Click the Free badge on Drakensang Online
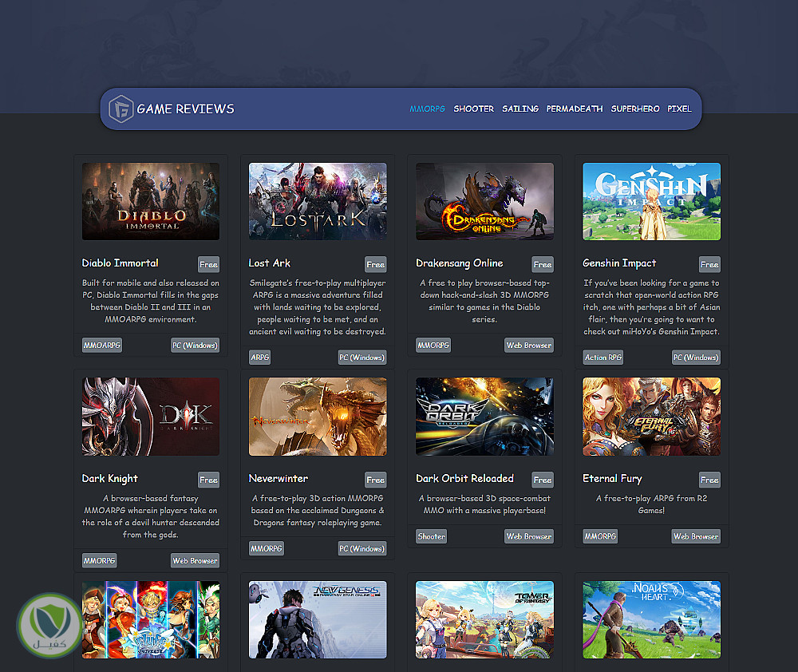Screen dimensions: 798x672 point(543,265)
